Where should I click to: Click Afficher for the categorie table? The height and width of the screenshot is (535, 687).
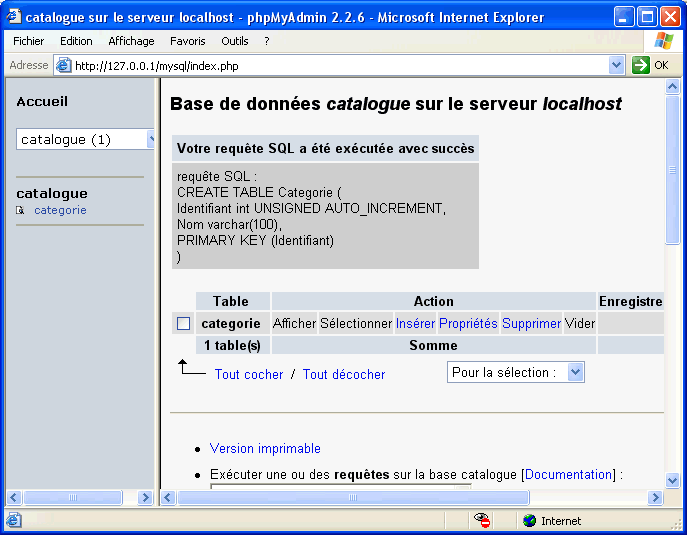pos(294,323)
